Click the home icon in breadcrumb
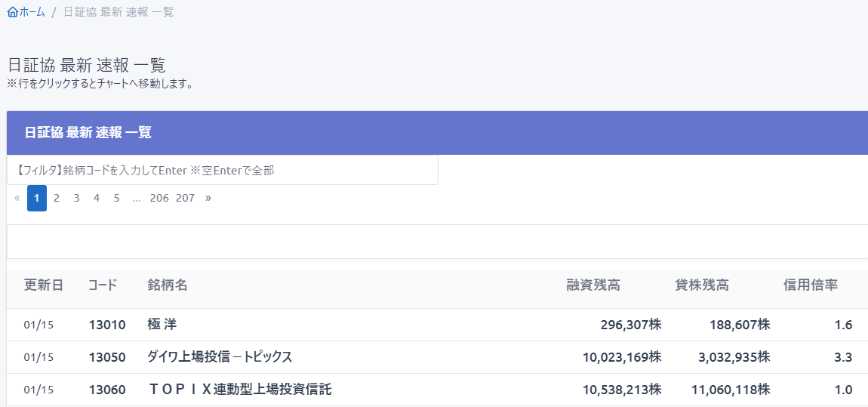The image size is (868, 407). (x=12, y=12)
